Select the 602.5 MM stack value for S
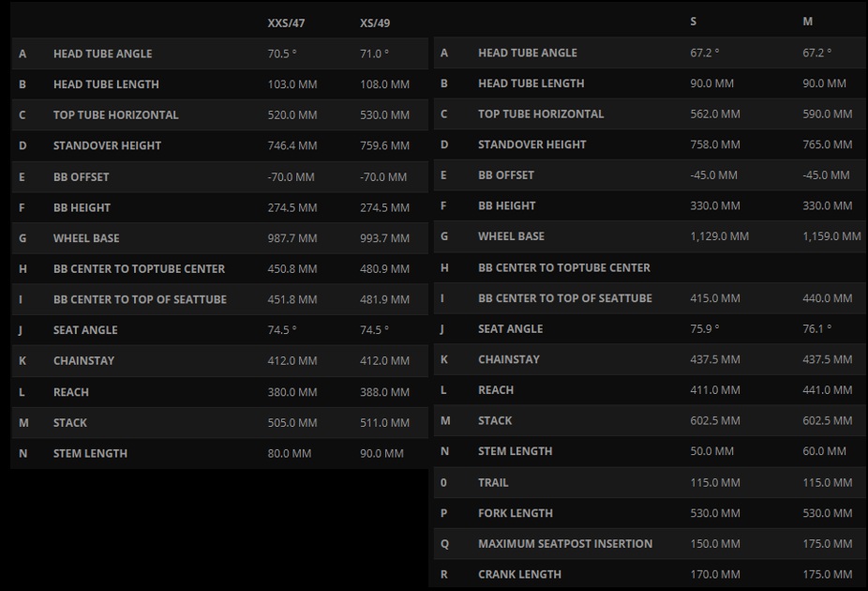This screenshot has height=591, width=868. coord(714,421)
